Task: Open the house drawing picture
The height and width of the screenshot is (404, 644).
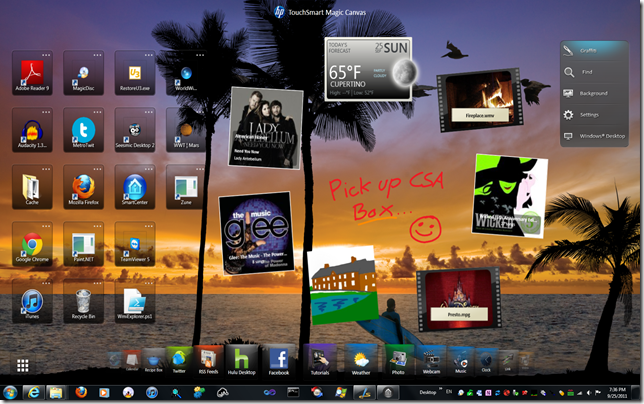Action: [x=343, y=285]
